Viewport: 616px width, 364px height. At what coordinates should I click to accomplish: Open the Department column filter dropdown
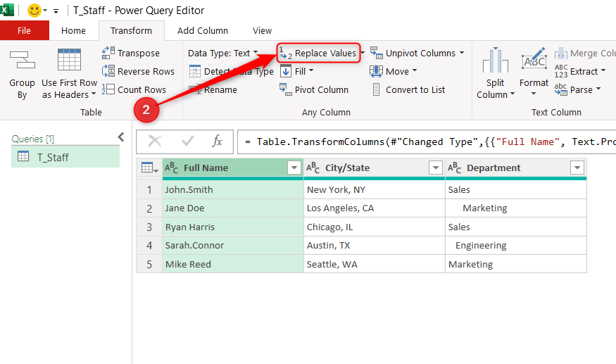pos(577,168)
